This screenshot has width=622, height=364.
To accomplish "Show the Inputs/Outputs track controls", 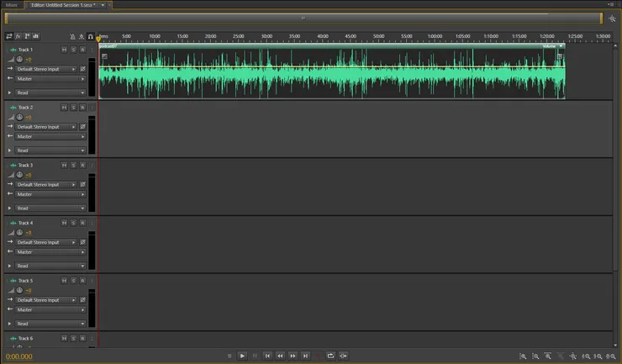I will 8,36.
